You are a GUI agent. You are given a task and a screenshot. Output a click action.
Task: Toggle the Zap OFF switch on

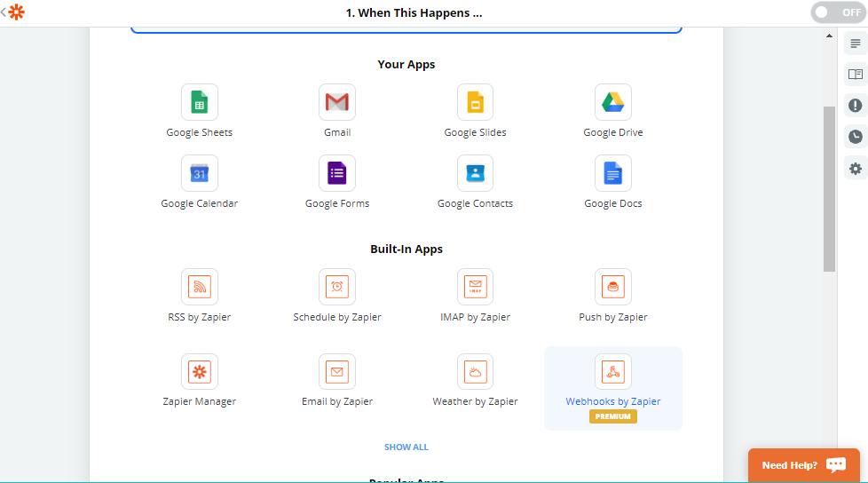837,12
